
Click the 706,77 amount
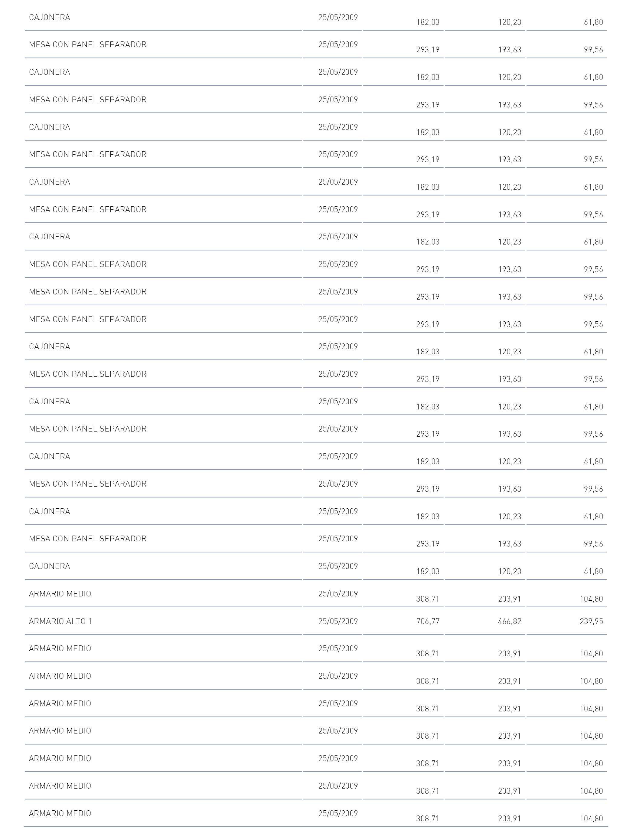[428, 622]
